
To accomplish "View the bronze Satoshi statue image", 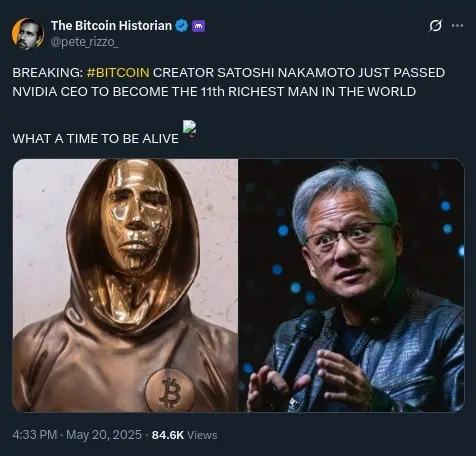I will [125, 285].
